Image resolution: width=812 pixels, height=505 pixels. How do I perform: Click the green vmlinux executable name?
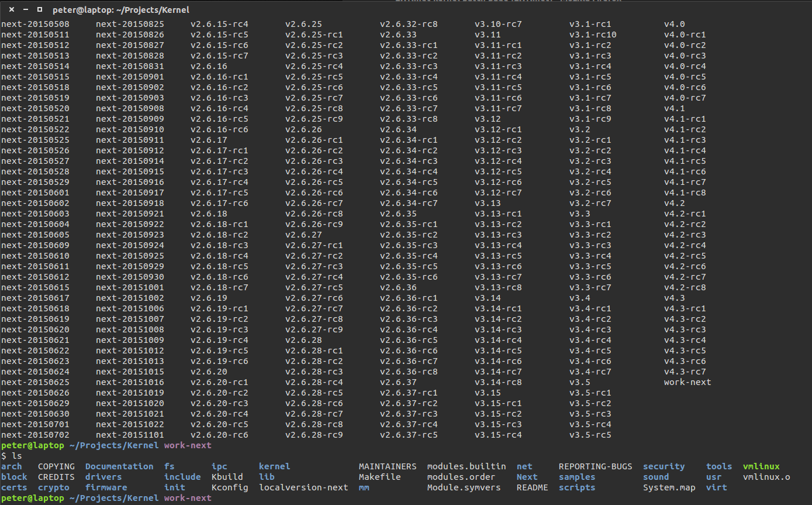click(x=761, y=466)
